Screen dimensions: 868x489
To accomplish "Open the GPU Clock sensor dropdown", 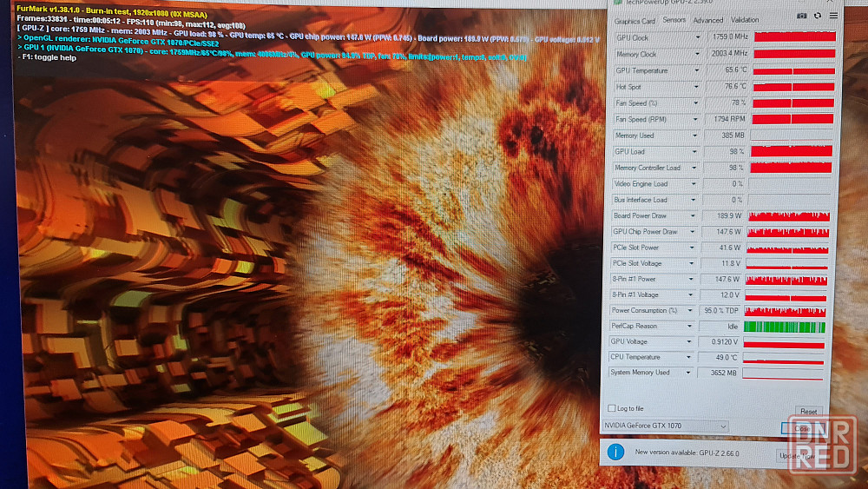I will click(x=698, y=37).
